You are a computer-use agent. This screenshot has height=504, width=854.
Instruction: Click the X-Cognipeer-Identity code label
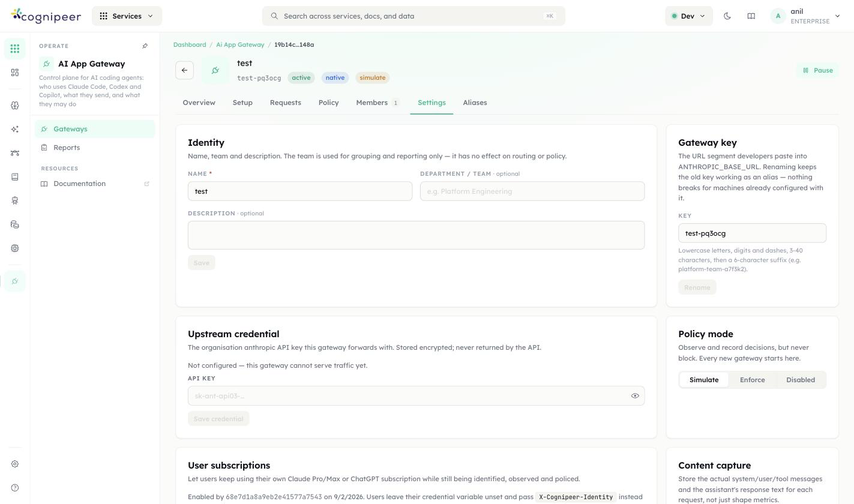click(x=576, y=497)
